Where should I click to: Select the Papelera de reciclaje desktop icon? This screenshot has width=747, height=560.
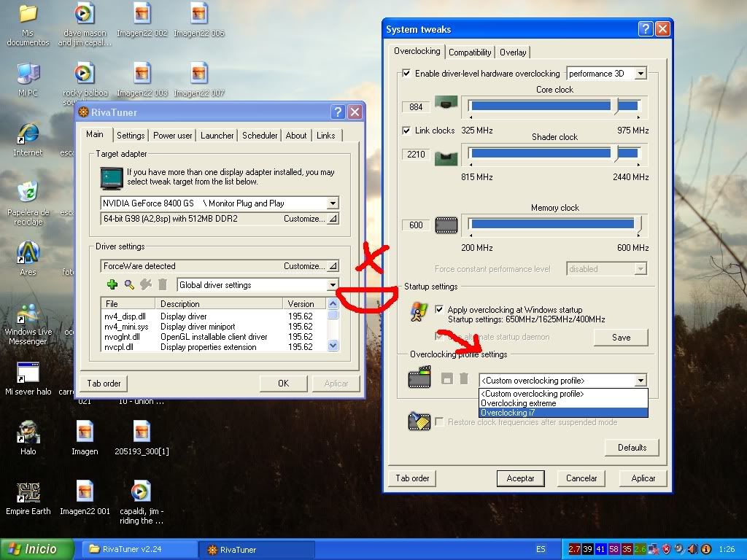point(28,203)
